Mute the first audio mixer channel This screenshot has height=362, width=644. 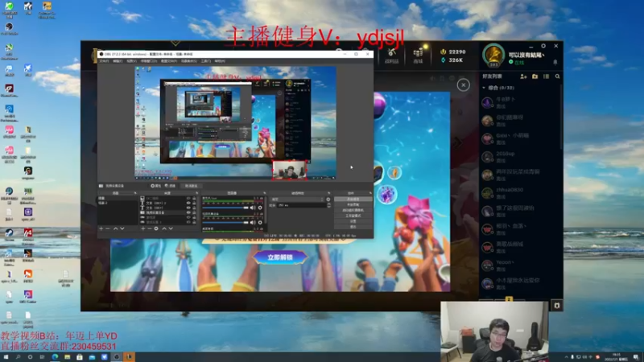pos(253,208)
